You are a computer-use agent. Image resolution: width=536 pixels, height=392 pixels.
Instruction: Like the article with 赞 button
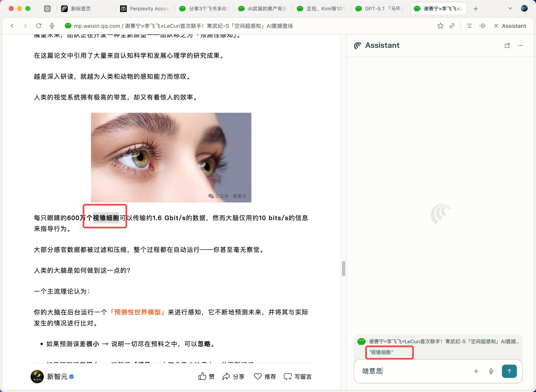[x=206, y=376]
